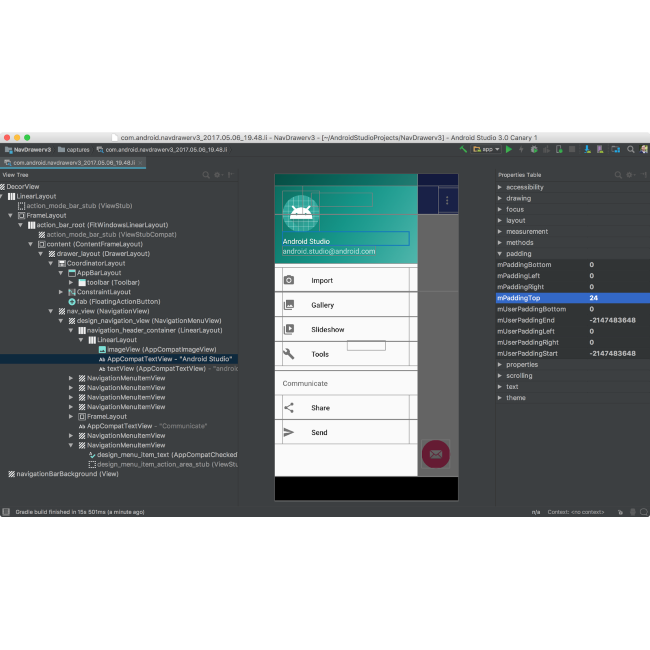The height and width of the screenshot is (650, 650).
Task: Click the Search Everywhere magnifier in main toolbar
Action: [631, 150]
